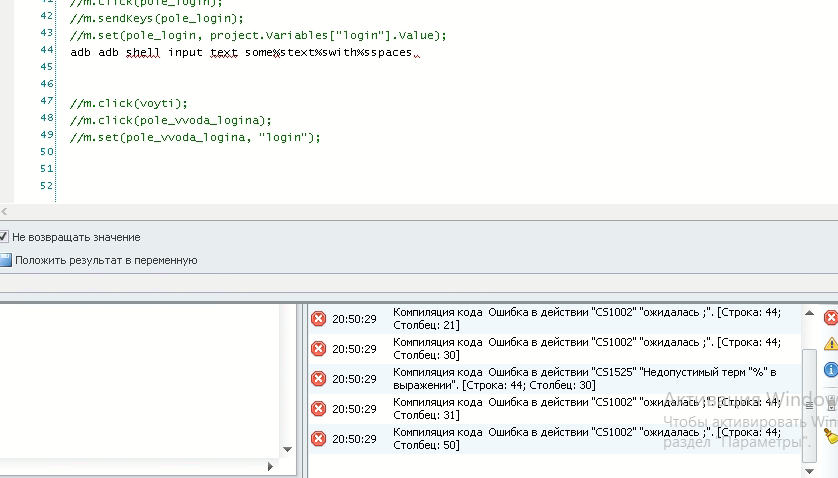Toggle the red error filter icon
The width and height of the screenshot is (838, 478).
pos(830,318)
